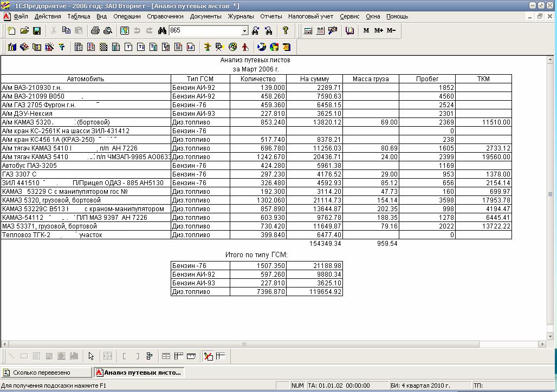
Task: Switch to the Сколько перевезено window tab
Action: pyautogui.click(x=46, y=373)
